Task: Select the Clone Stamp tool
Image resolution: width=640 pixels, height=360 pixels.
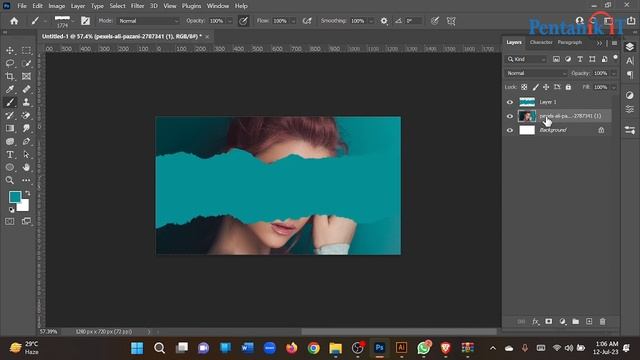Action: (26, 102)
